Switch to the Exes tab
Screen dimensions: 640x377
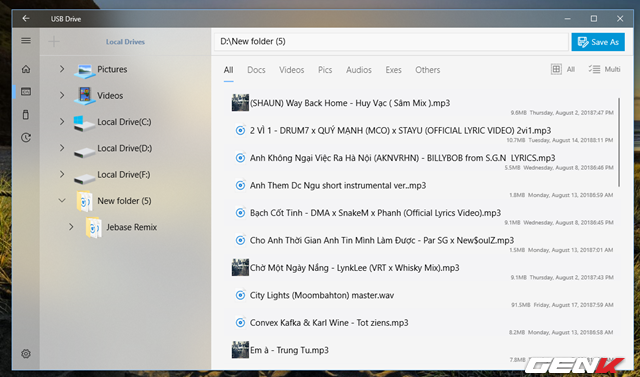point(393,70)
